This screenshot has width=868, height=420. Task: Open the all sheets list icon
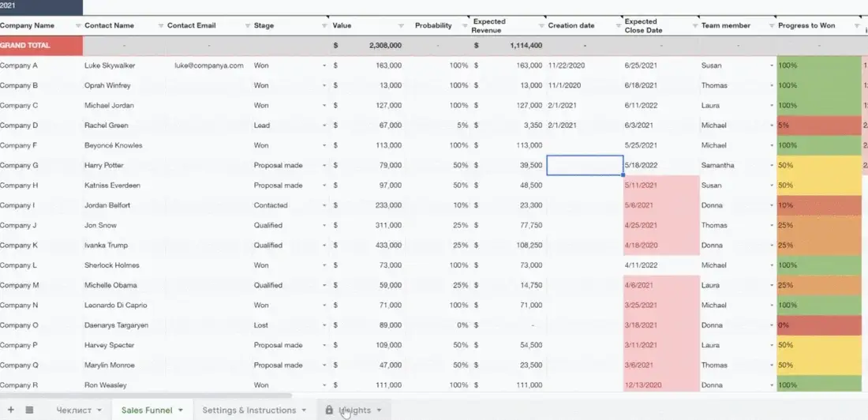(29, 410)
